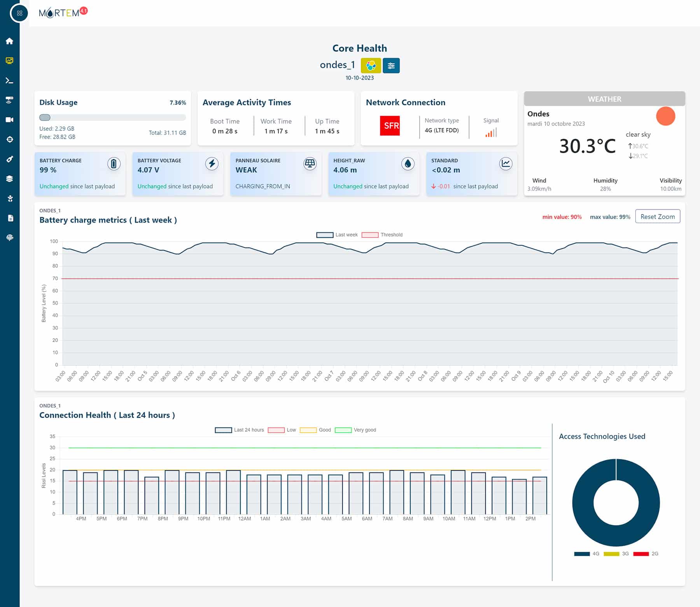700x607 pixels.
Task: Open the sensor device icon in sidebar
Action: tap(10, 100)
